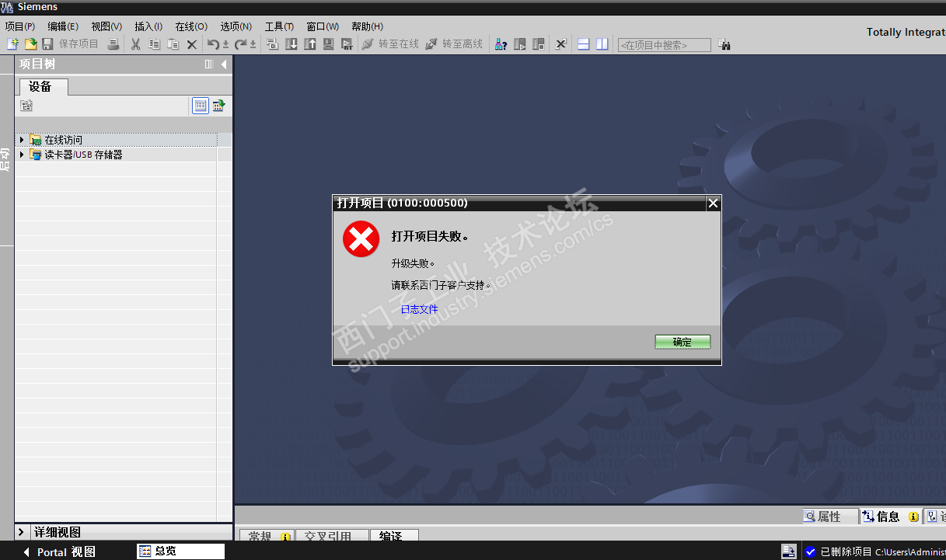Screen dimensions: 946x560
Task: Click the start CPU toolbar icon
Action: 520,44
